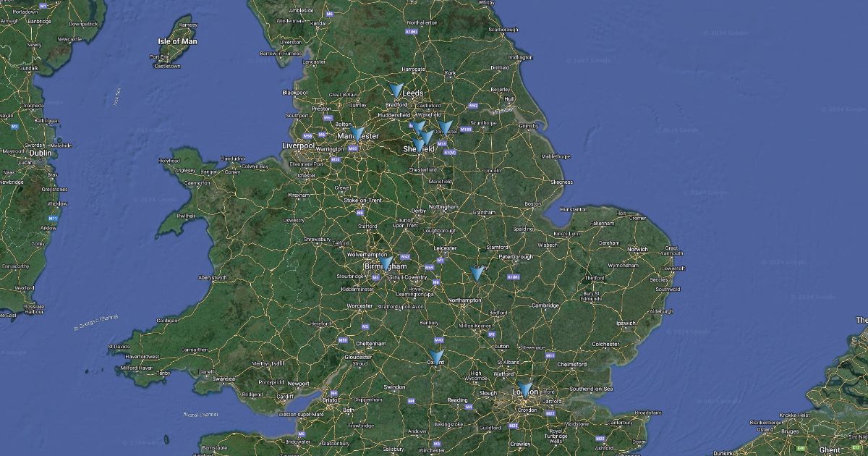Click the blue marker at Oxford
This screenshot has height=456, width=868.
coord(436,358)
